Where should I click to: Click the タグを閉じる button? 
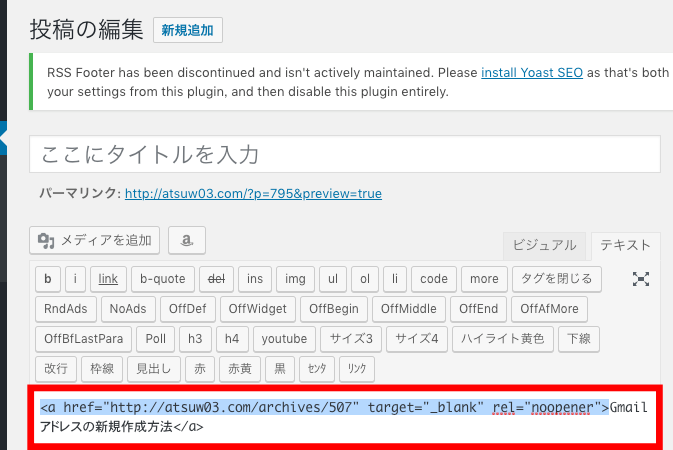pos(557,279)
